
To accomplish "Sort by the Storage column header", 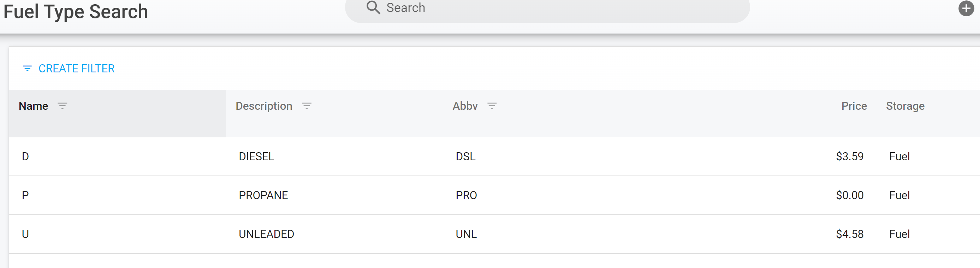I will pyautogui.click(x=905, y=106).
